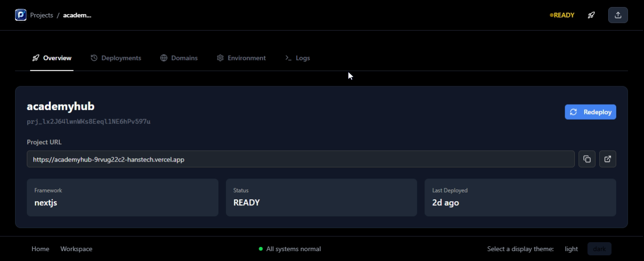Click the Status READY card
The width and height of the screenshot is (644, 261).
pyautogui.click(x=322, y=197)
